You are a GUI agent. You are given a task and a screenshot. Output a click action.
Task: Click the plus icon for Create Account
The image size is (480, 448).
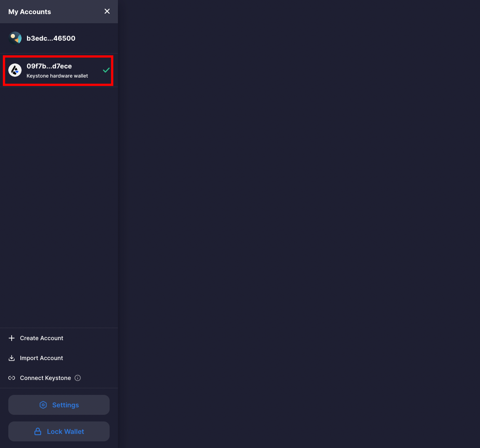[x=12, y=338]
